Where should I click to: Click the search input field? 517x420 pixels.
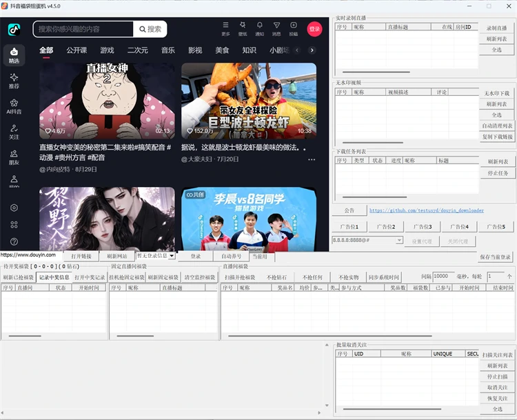coord(83,29)
